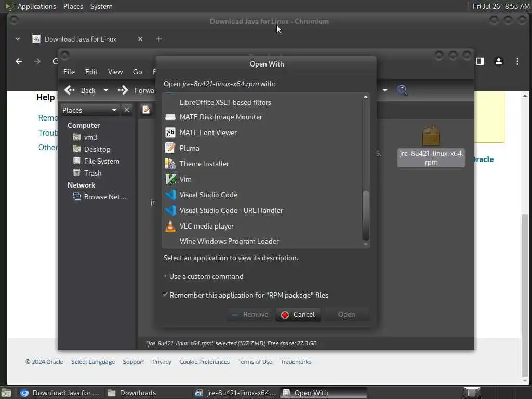
Task: Close the Download Java for Linux tab
Action: tap(140, 39)
